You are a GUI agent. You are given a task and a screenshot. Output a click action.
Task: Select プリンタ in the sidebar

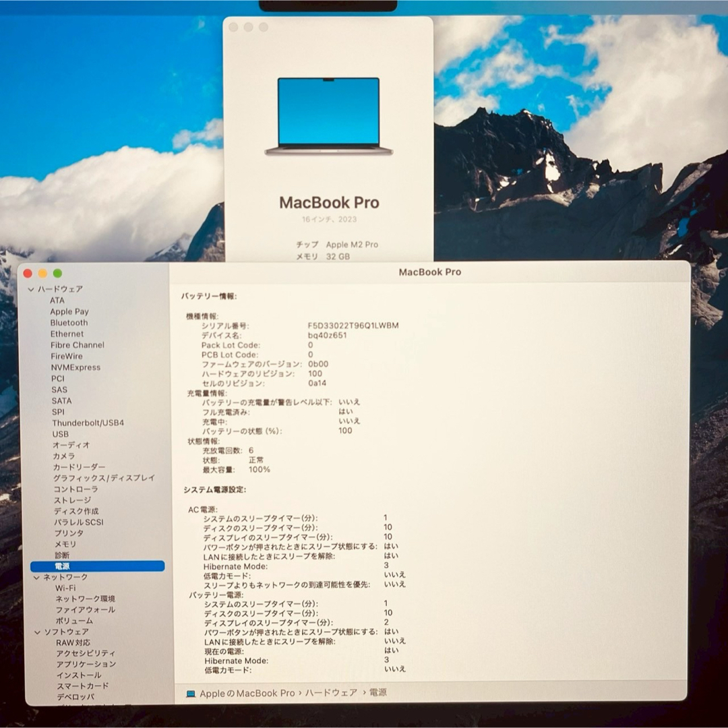[69, 533]
